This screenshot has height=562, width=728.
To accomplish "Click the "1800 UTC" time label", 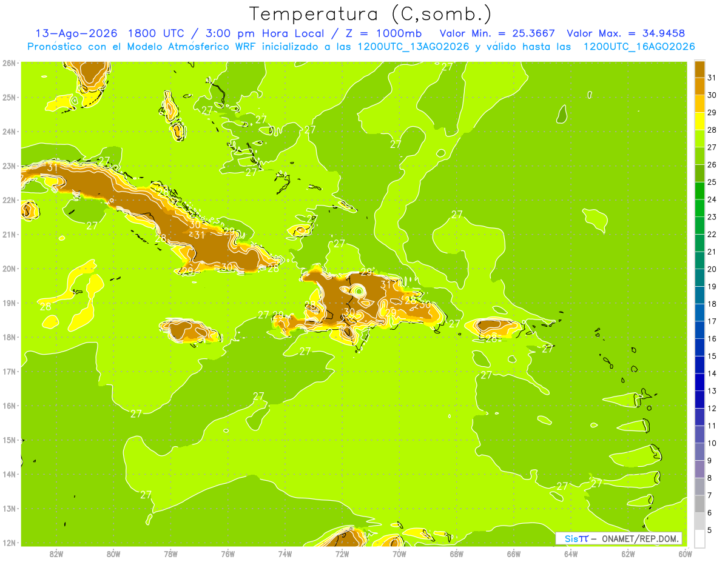I will 157,33.
